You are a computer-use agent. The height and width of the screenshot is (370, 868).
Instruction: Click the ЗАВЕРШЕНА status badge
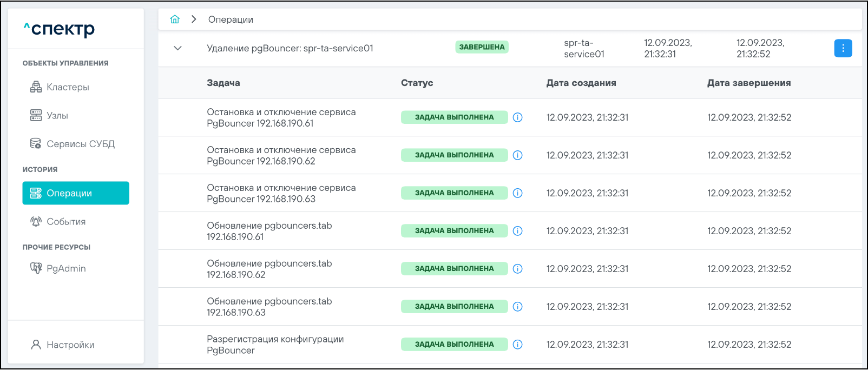pyautogui.click(x=482, y=47)
